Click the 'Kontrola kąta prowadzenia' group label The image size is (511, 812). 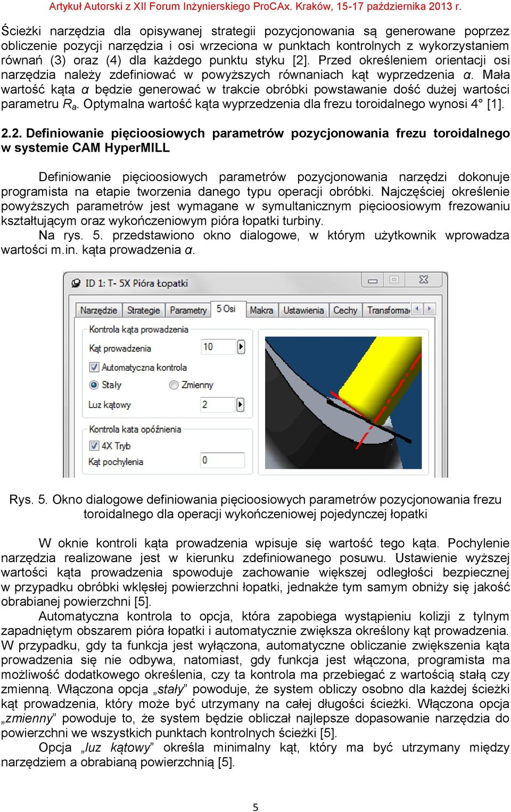click(x=138, y=329)
